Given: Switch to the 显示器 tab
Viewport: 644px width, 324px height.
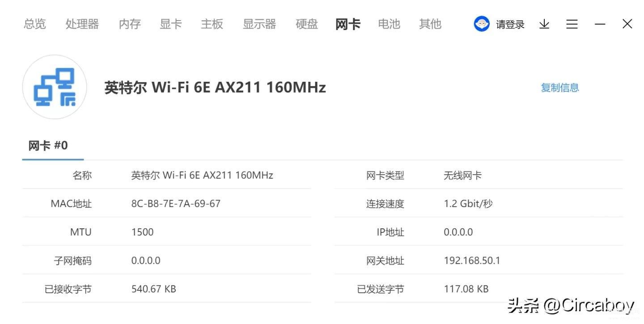Looking at the screenshot, I should 259,24.
